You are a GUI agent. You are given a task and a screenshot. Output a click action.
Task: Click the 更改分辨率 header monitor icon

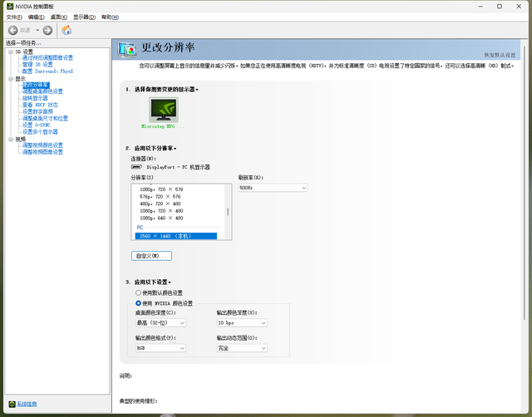click(127, 50)
